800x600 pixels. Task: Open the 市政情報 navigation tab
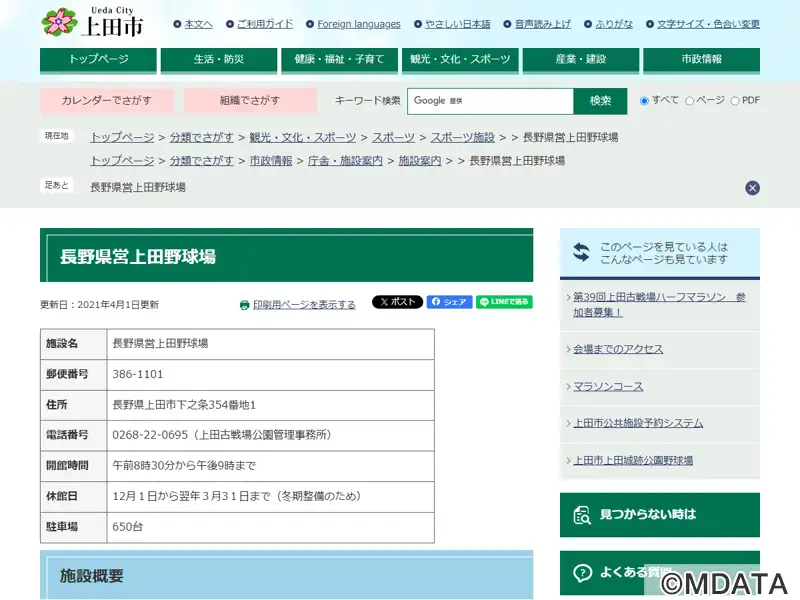pyautogui.click(x=702, y=60)
